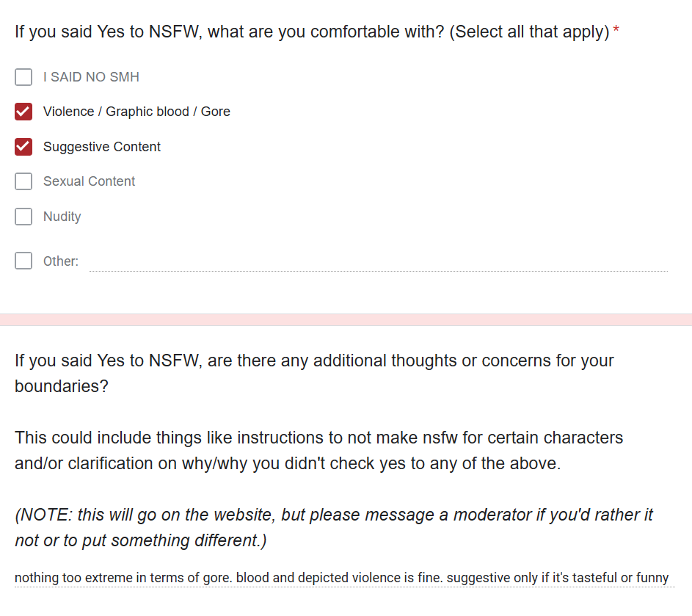Tick the Nudity checkbox

(x=23, y=217)
